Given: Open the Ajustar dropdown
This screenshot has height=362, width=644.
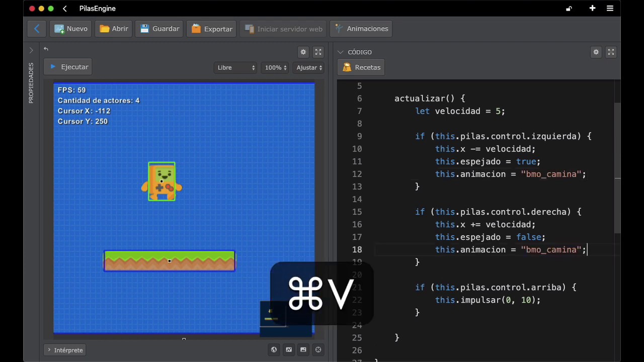Looking at the screenshot, I should [x=308, y=67].
